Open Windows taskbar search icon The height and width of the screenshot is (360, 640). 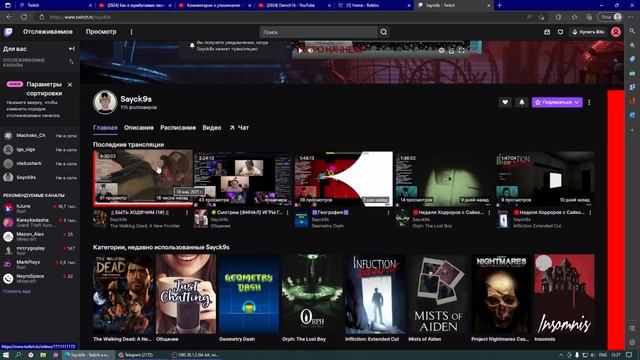coord(18,355)
